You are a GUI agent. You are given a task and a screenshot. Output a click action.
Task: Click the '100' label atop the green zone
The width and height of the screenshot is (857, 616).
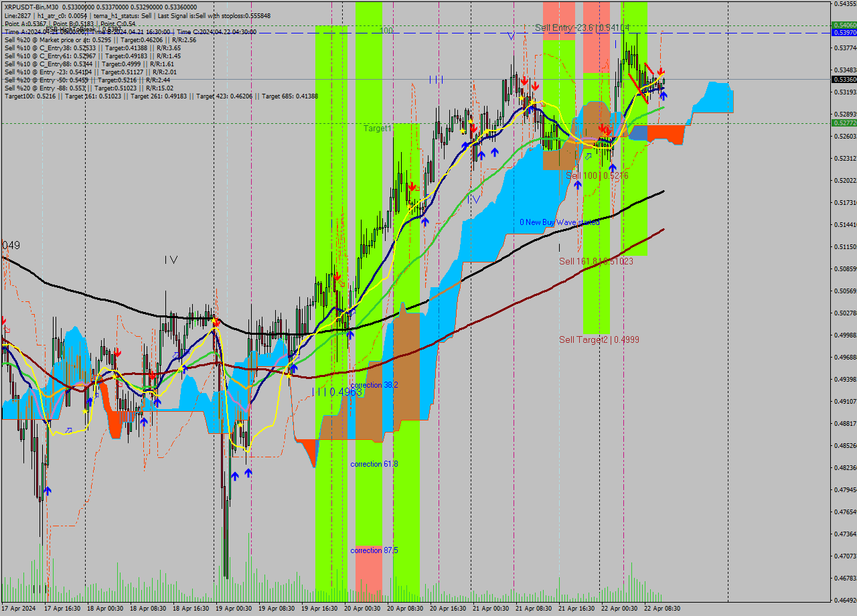click(386, 31)
